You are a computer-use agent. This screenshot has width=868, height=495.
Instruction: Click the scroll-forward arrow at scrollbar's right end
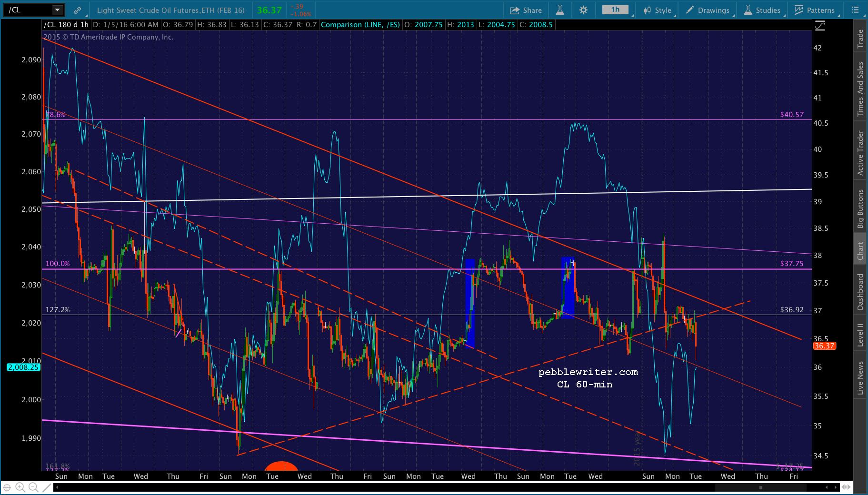[836, 487]
